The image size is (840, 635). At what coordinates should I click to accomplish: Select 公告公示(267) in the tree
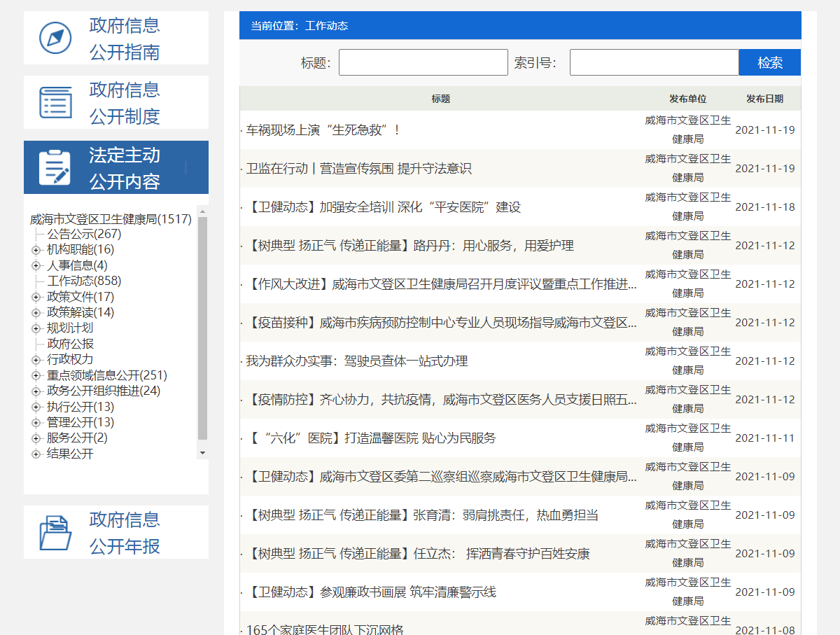(84, 234)
